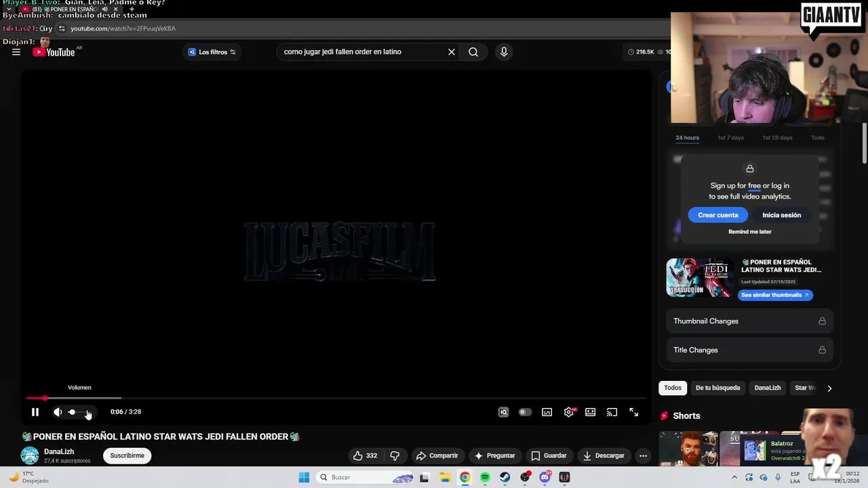Pause the video playback

pyautogui.click(x=35, y=411)
